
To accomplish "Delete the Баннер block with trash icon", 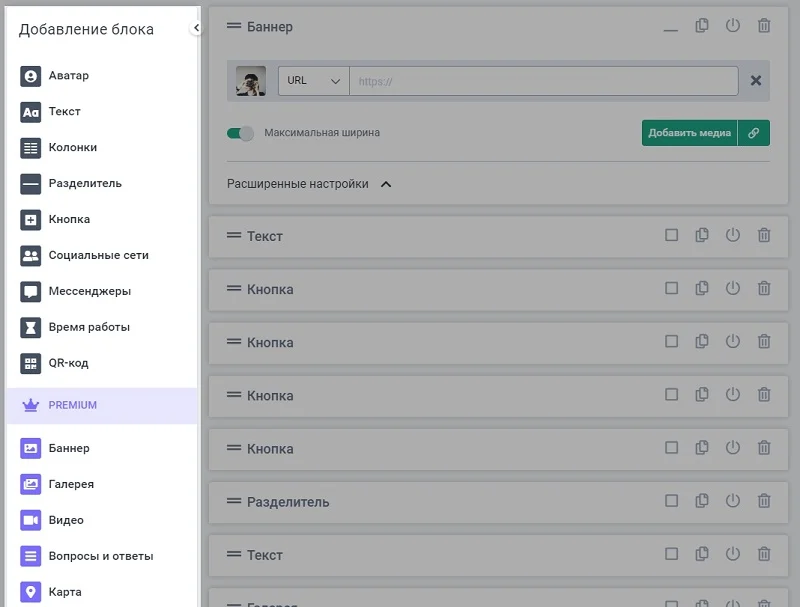I will [764, 26].
